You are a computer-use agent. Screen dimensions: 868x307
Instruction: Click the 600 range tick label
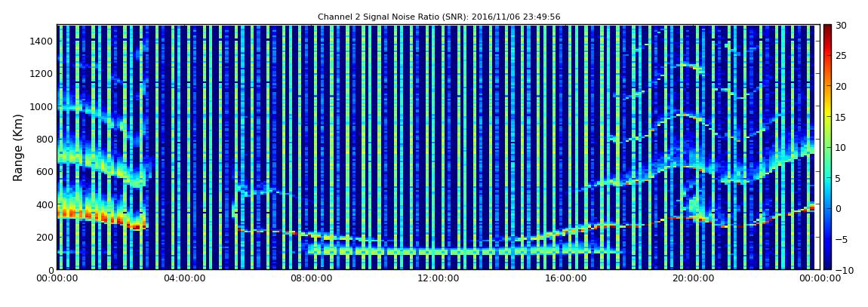(x=45, y=171)
